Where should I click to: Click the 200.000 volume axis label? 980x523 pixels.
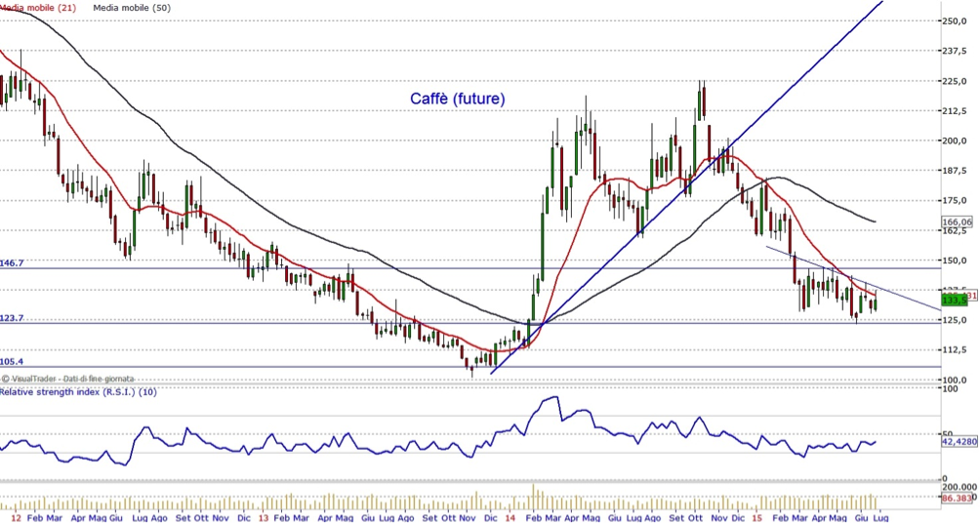click(x=960, y=487)
